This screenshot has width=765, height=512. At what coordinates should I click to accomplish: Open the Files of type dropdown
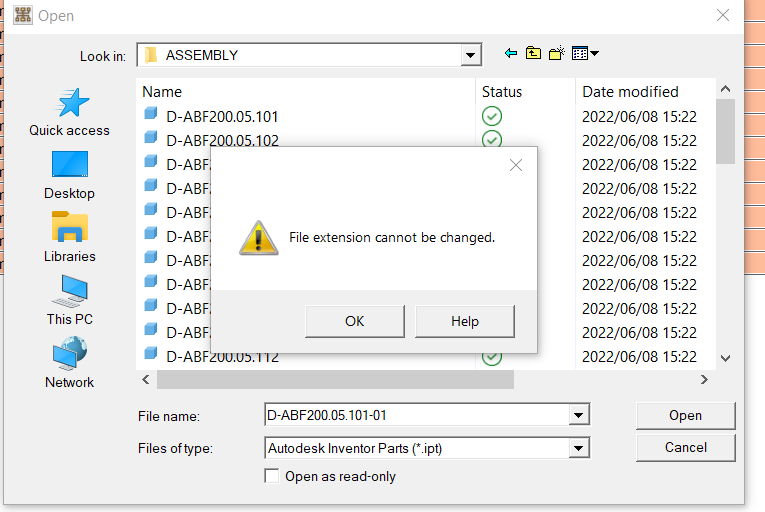click(x=578, y=448)
